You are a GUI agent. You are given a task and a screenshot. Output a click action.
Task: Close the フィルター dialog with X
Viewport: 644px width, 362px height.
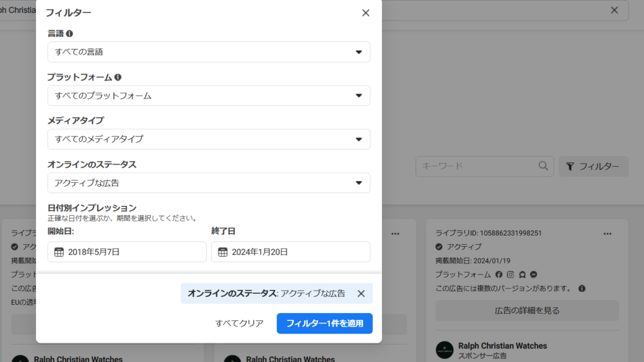[x=366, y=13]
